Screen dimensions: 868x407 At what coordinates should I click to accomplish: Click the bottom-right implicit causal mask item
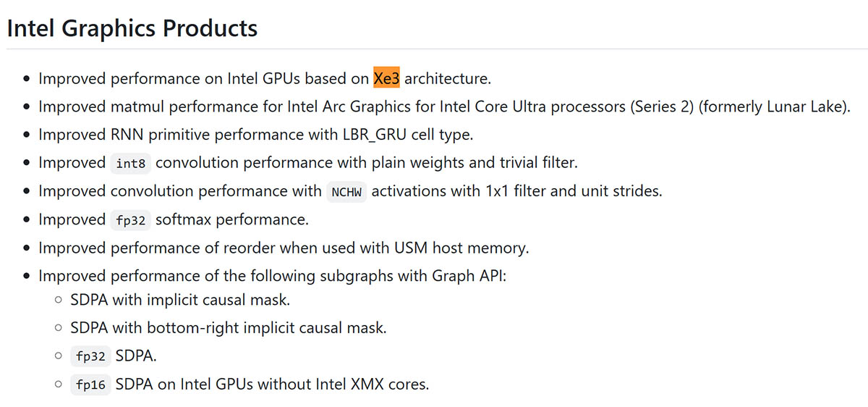229,327
